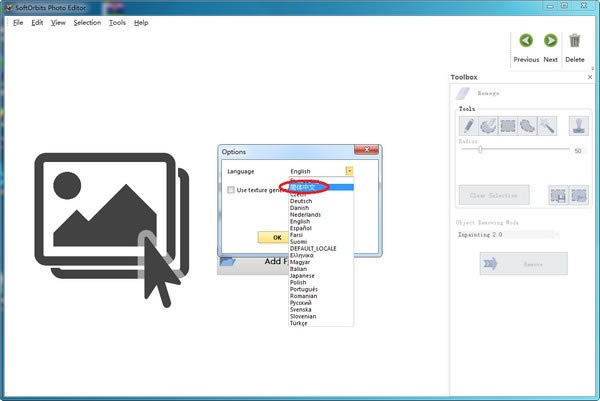Select the rectangular selection tool
The height and width of the screenshot is (401, 600).
[507, 126]
